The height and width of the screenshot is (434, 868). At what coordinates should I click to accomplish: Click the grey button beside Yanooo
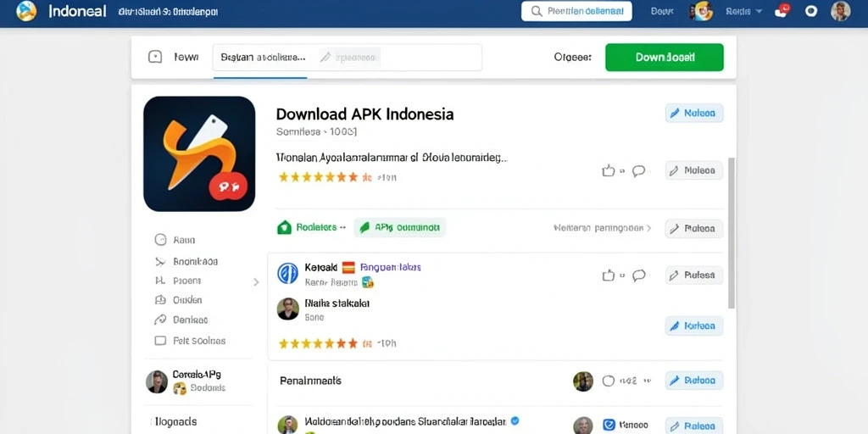pos(694,426)
